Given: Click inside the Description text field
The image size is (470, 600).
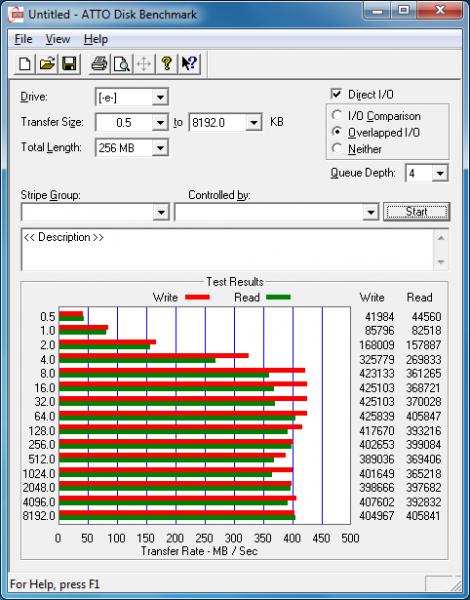Looking at the screenshot, I should point(228,249).
